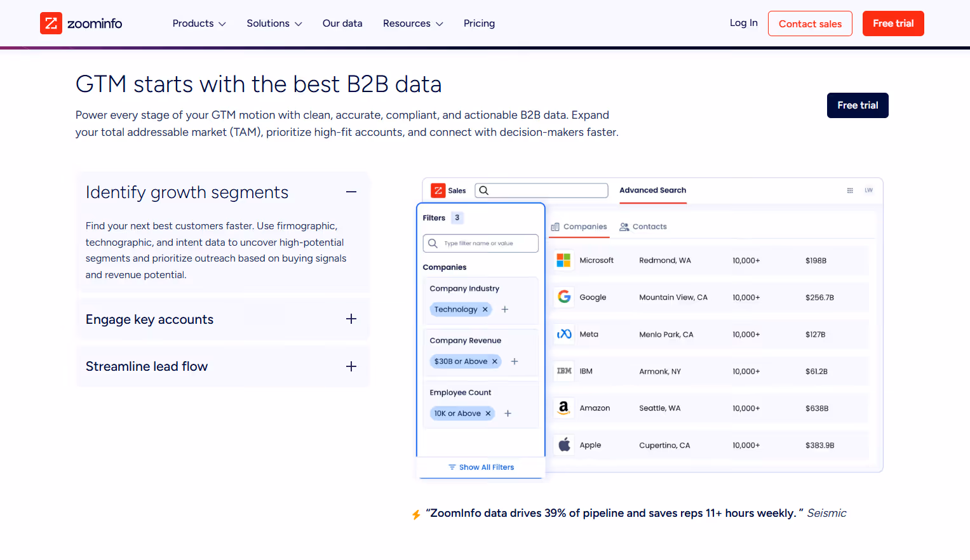
Task: Click the lightning bolt icon by quote
Action: click(416, 514)
